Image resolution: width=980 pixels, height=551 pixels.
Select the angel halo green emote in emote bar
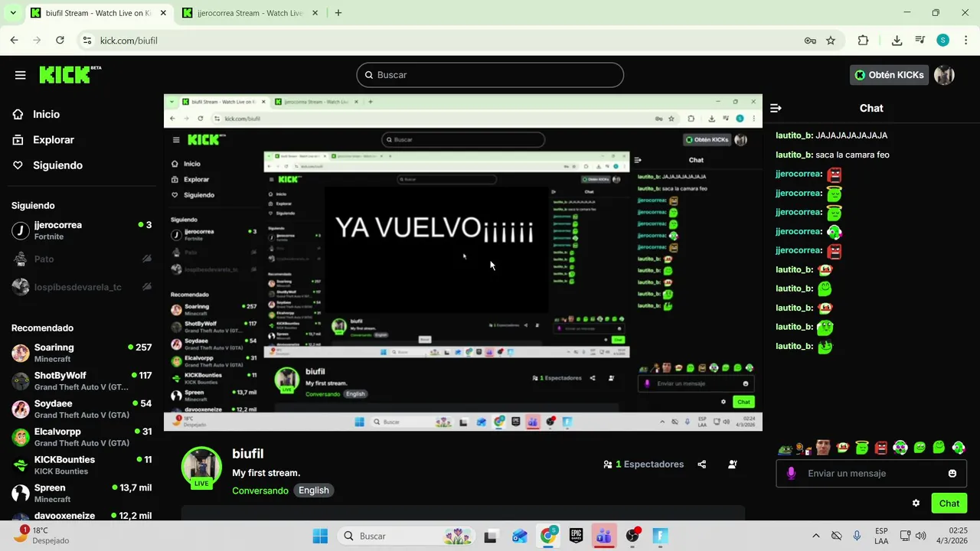[862, 448]
